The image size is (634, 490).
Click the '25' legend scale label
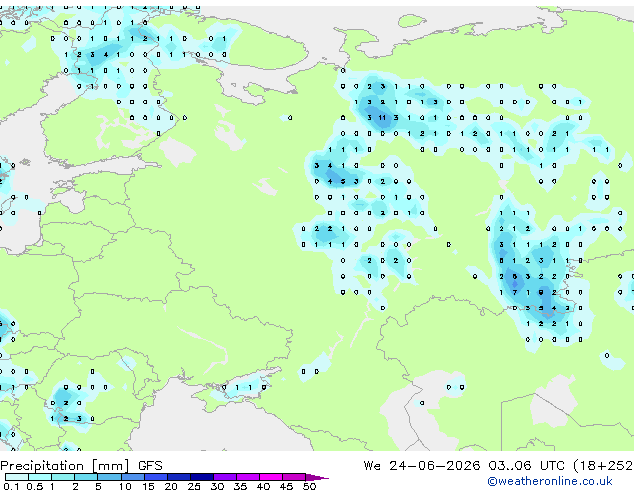click(x=194, y=486)
